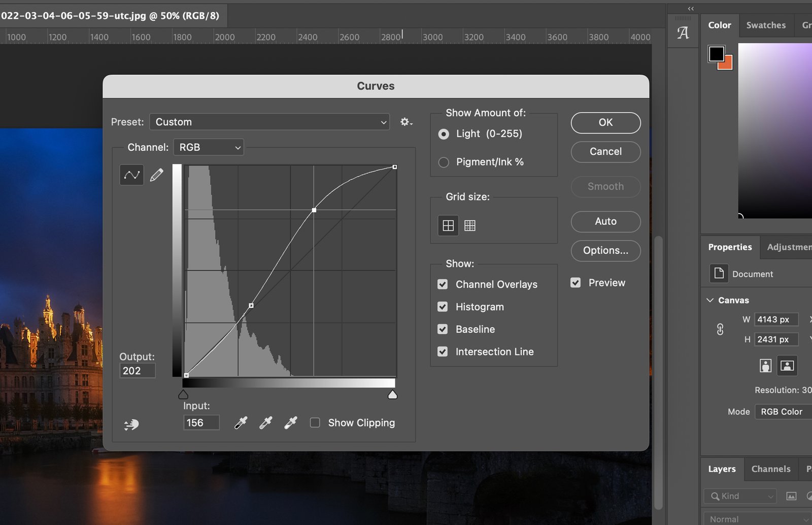Click the white point input slider
This screenshot has width=812, height=525.
(392, 395)
